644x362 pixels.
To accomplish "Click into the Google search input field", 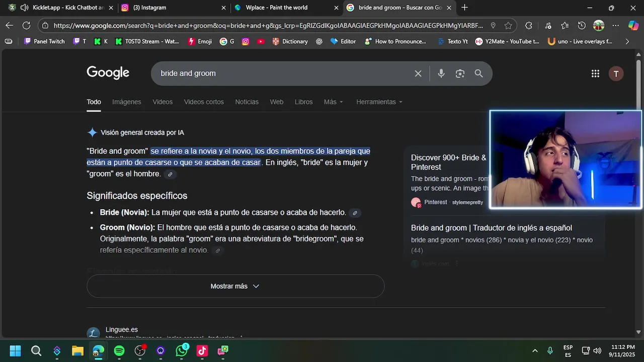I will tap(282, 73).
